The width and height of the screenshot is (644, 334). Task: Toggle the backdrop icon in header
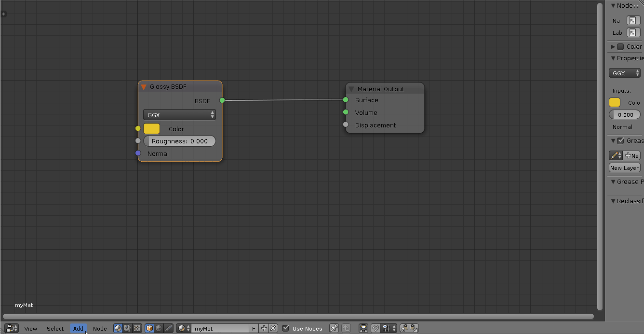(364, 328)
